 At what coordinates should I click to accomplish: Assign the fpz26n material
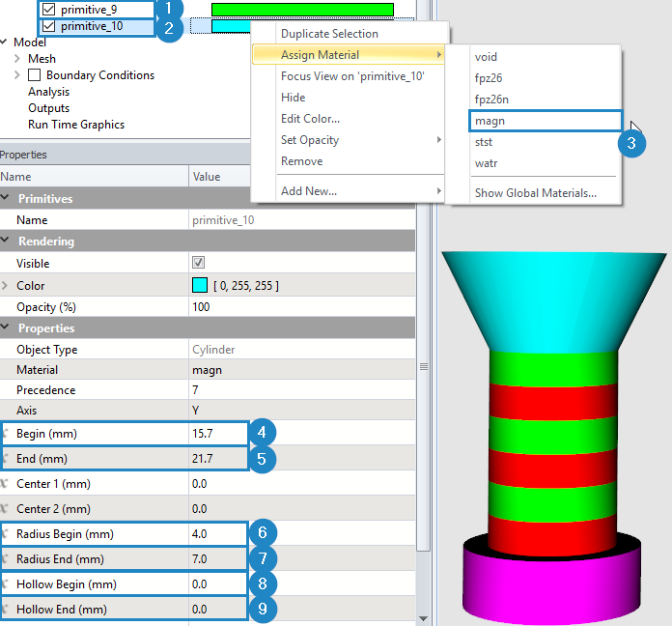coord(491,100)
